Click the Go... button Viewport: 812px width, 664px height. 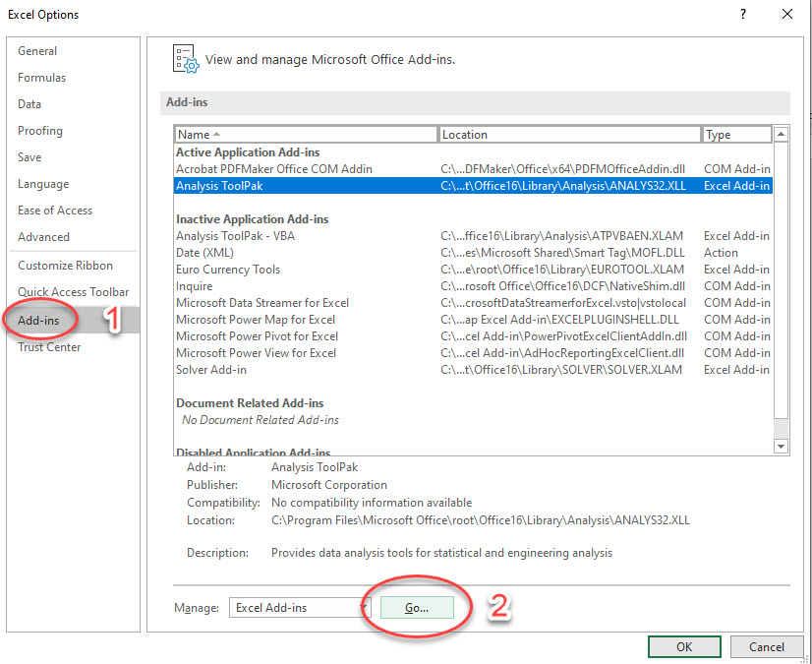[417, 608]
